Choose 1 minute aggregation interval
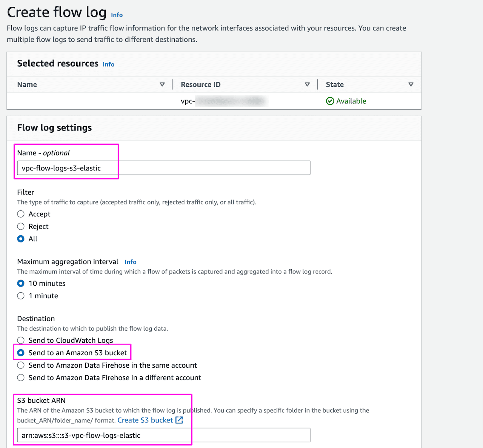Viewport: 483px width, 448px height. click(21, 296)
